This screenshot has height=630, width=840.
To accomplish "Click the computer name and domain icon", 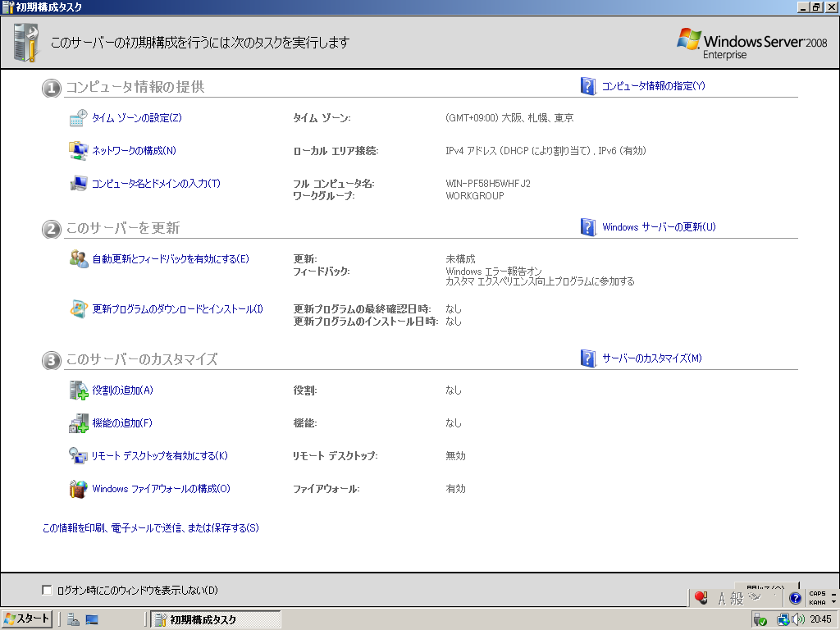I will [78, 183].
